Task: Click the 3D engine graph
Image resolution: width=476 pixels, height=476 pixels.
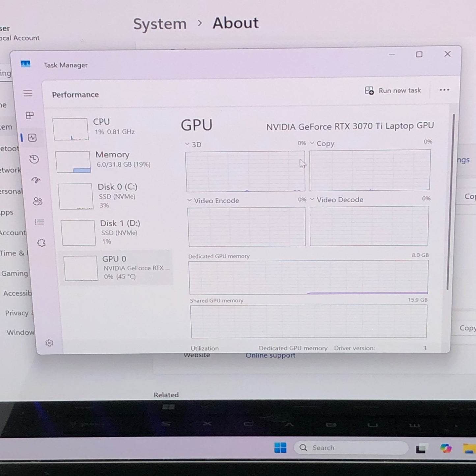Action: point(245,172)
